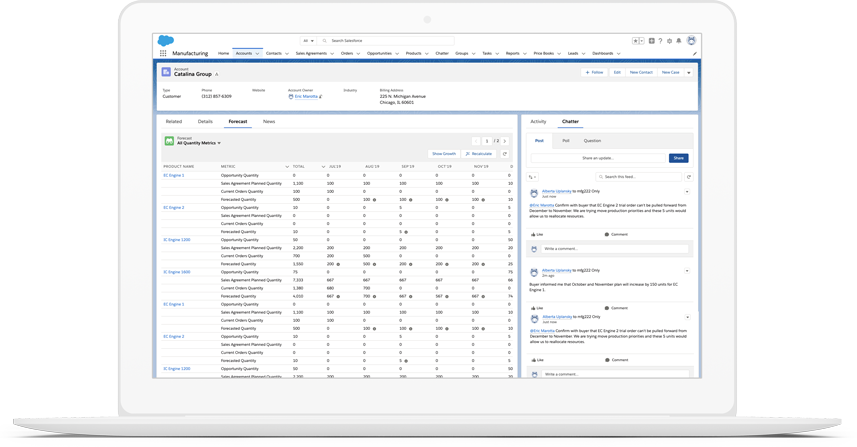This screenshot has height=447, width=857.
Task: Click the Salesforce cloud logo
Action: click(166, 40)
